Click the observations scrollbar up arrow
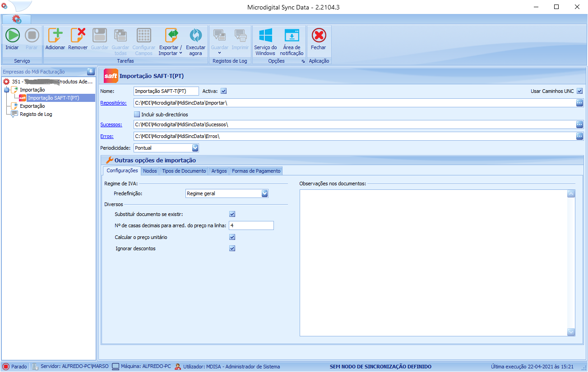 point(571,193)
